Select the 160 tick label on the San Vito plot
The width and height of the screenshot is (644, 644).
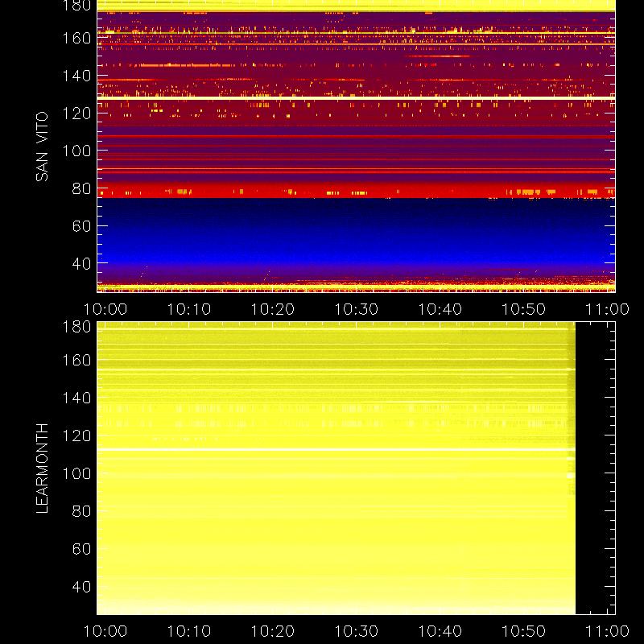(76, 38)
